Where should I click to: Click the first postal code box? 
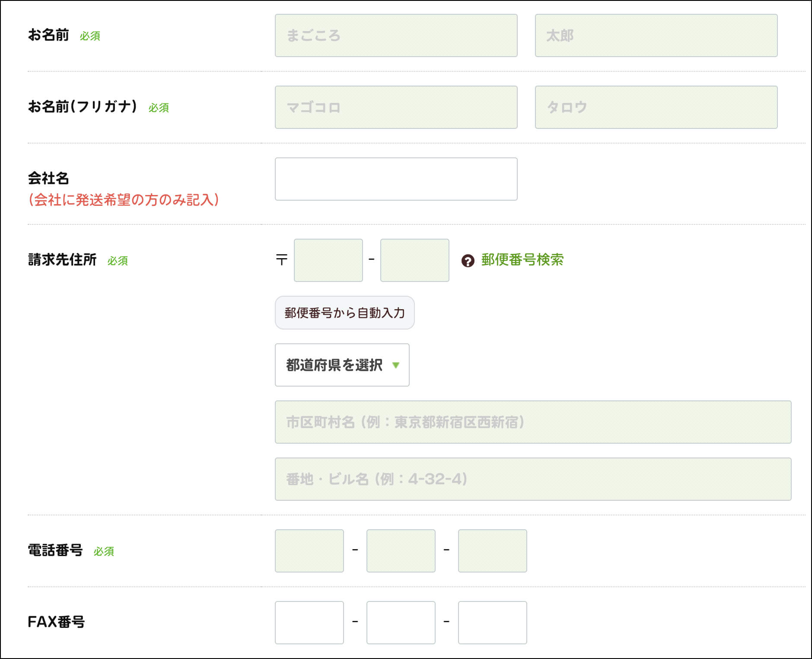click(328, 260)
